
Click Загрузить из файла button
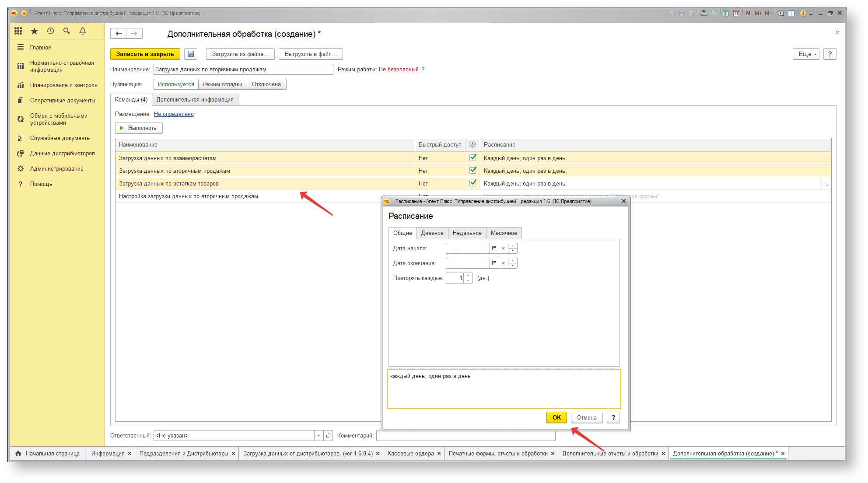point(240,54)
